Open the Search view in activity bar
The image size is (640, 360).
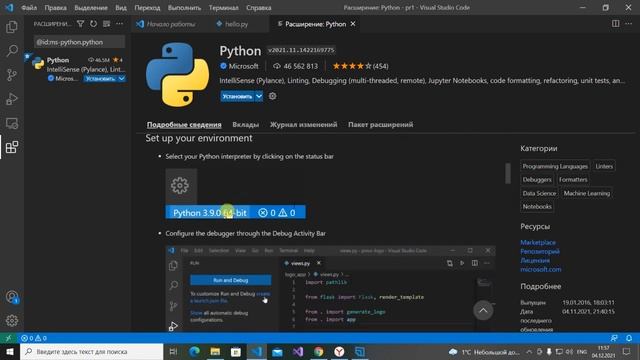12,51
